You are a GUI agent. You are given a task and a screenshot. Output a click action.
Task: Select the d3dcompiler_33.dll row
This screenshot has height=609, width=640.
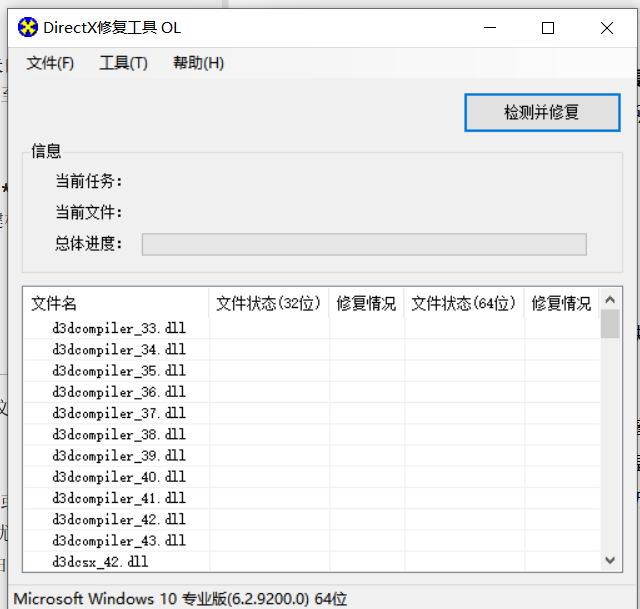pyautogui.click(x=311, y=328)
